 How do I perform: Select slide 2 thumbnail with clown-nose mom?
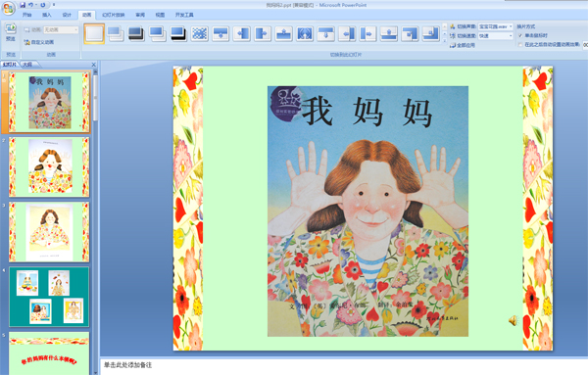coord(49,166)
